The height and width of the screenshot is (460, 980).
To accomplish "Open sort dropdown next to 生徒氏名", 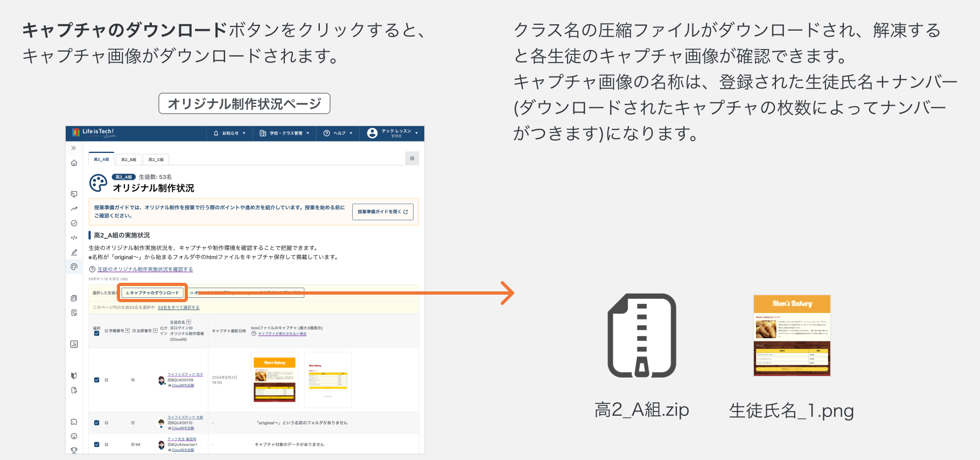I will coord(188,322).
